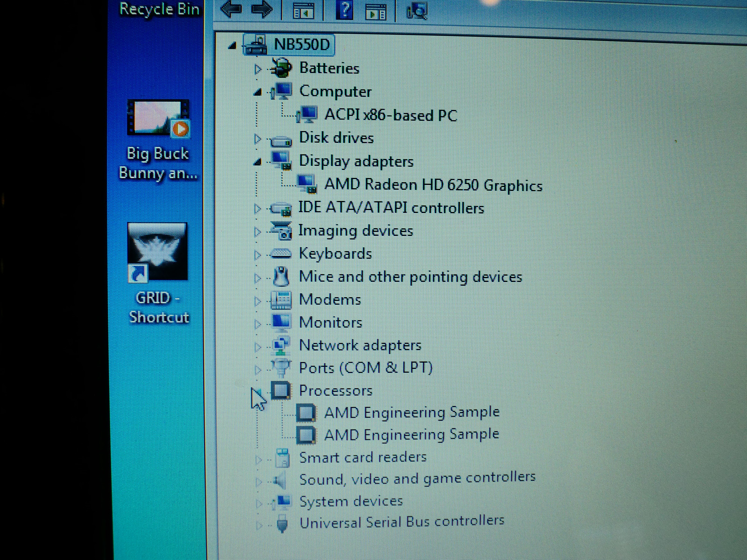This screenshot has height=560, width=747.
Task: Expand the Ports (COM & LPT) node
Action: click(x=257, y=370)
